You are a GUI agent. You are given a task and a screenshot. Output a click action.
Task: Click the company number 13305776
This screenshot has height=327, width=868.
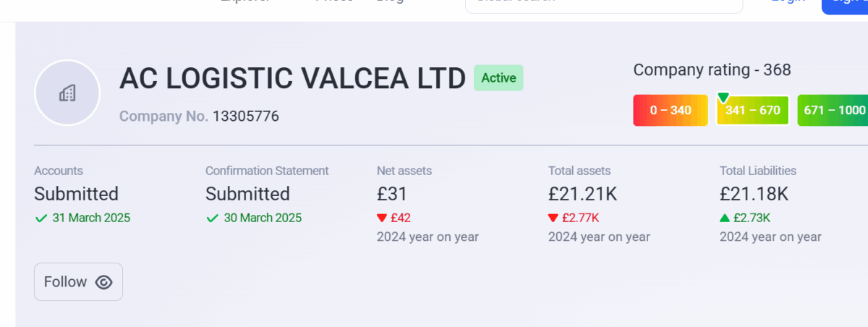point(245,116)
